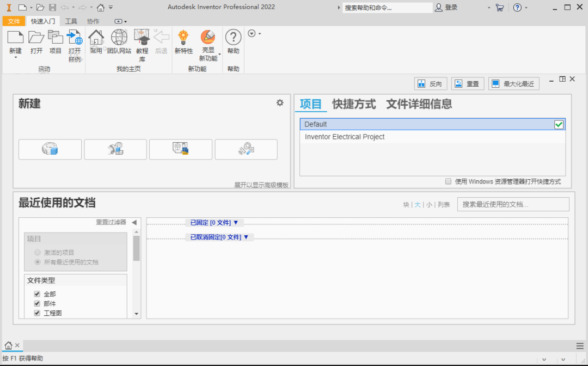Click in the 搜索最近使用的文档 search field
Image resolution: width=588 pixels, height=366 pixels.
[513, 204]
